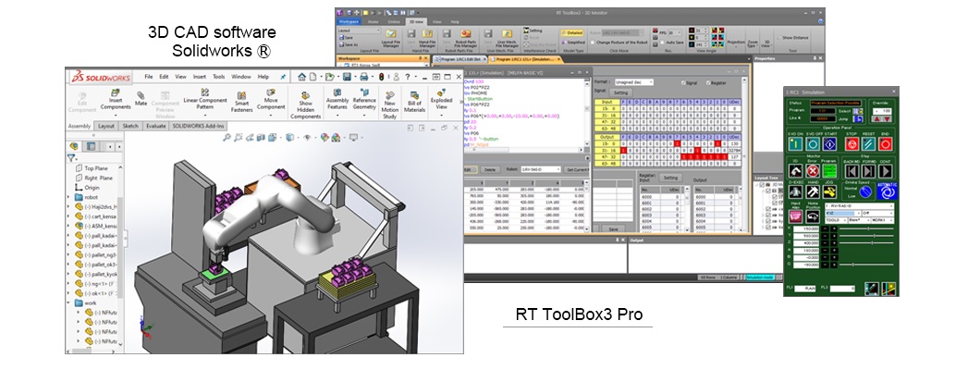This screenshot has height=370, width=980.
Task: Switch to SOLIDWORKS Add-Ins tab
Action: tap(200, 126)
